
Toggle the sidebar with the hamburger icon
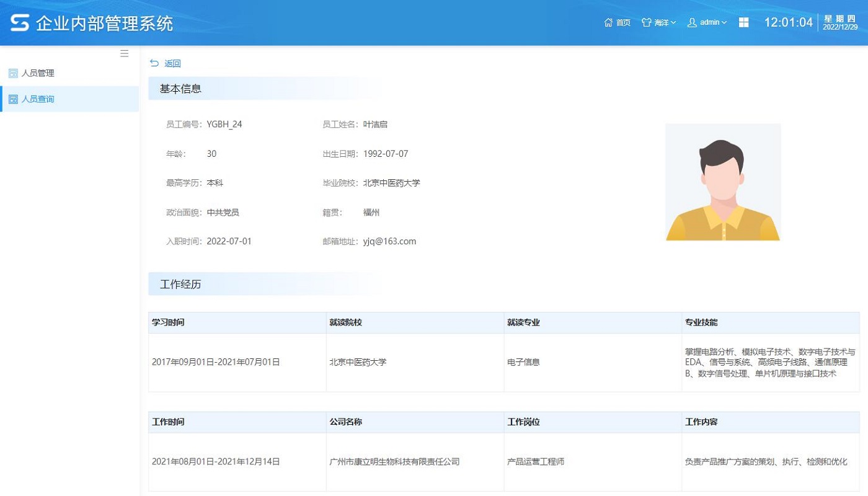pyautogui.click(x=124, y=53)
